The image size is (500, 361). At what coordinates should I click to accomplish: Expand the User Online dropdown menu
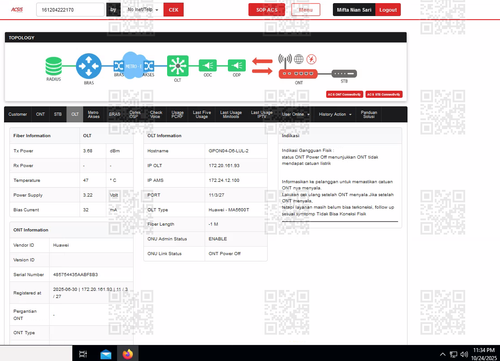click(x=296, y=114)
